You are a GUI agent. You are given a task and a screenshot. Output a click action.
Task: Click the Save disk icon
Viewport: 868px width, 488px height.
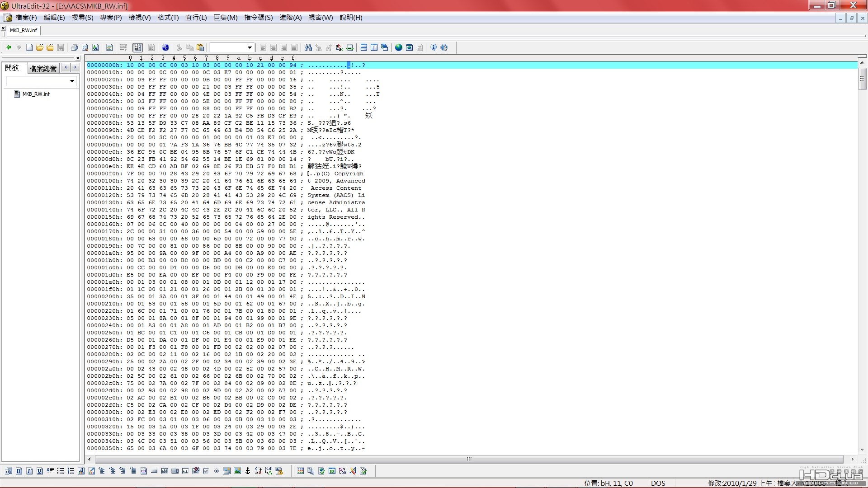click(x=61, y=47)
